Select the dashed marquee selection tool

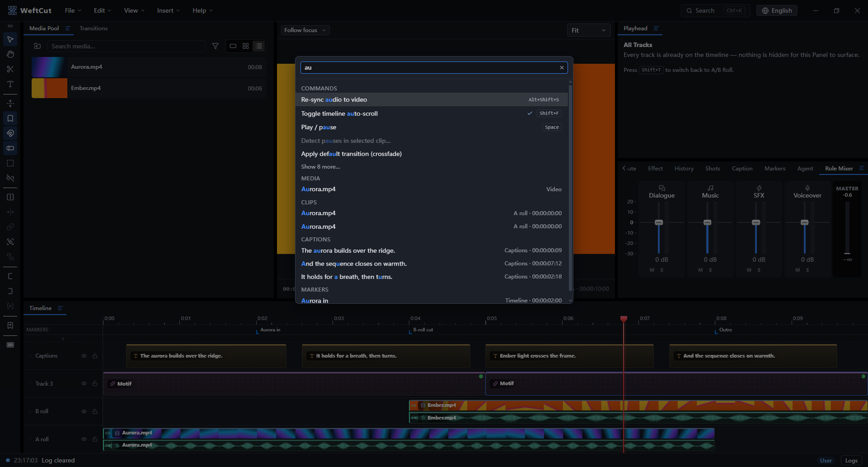click(10, 163)
